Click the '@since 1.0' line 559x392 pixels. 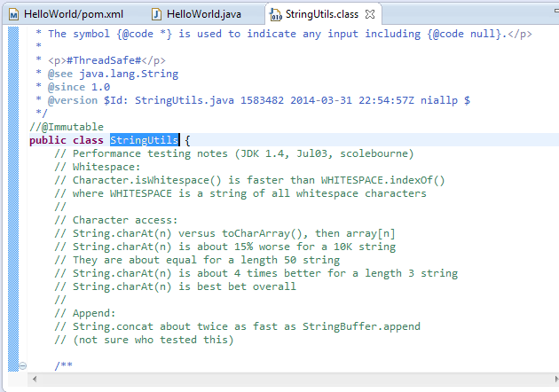(73, 87)
